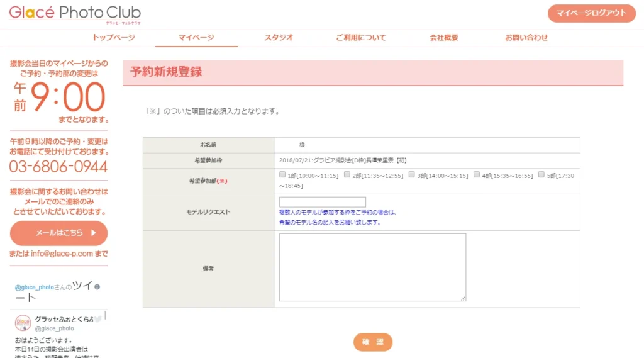Enable the 4部 [15:35～16:55] checkbox
644x358 pixels.
point(477,175)
